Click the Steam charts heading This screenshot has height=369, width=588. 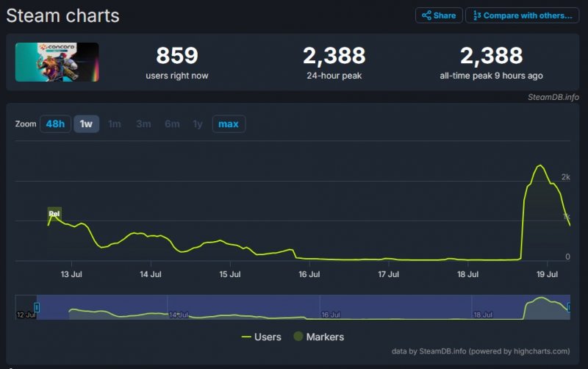[x=62, y=15]
